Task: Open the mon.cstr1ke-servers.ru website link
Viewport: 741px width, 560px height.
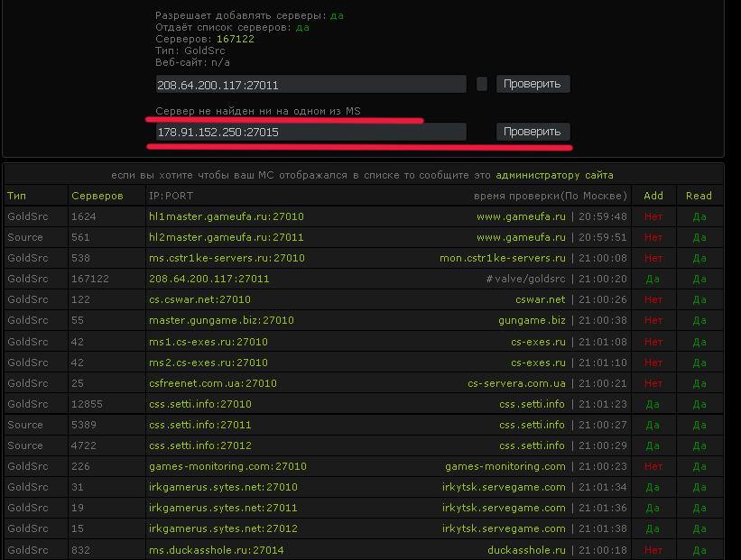Action: 502,258
